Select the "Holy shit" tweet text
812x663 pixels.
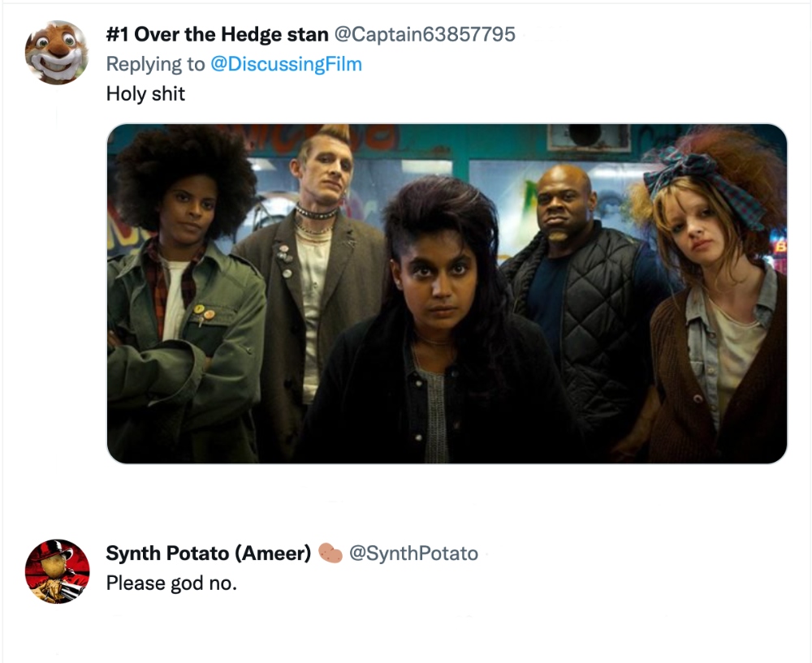(145, 93)
